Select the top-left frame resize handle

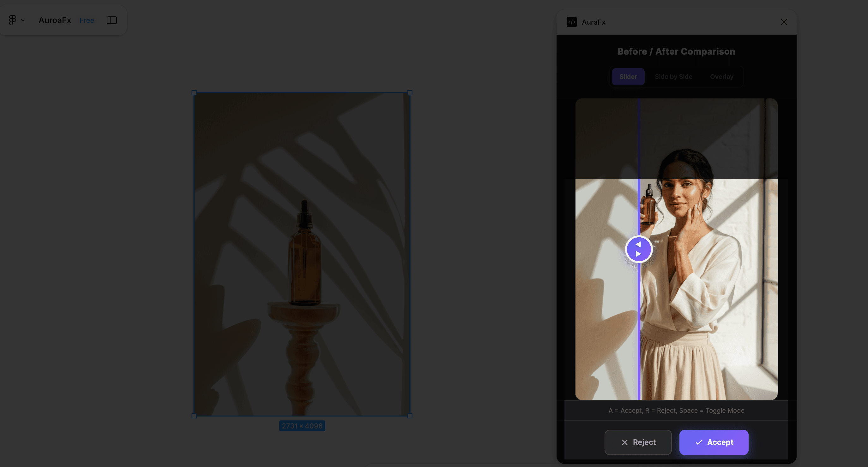(x=194, y=92)
